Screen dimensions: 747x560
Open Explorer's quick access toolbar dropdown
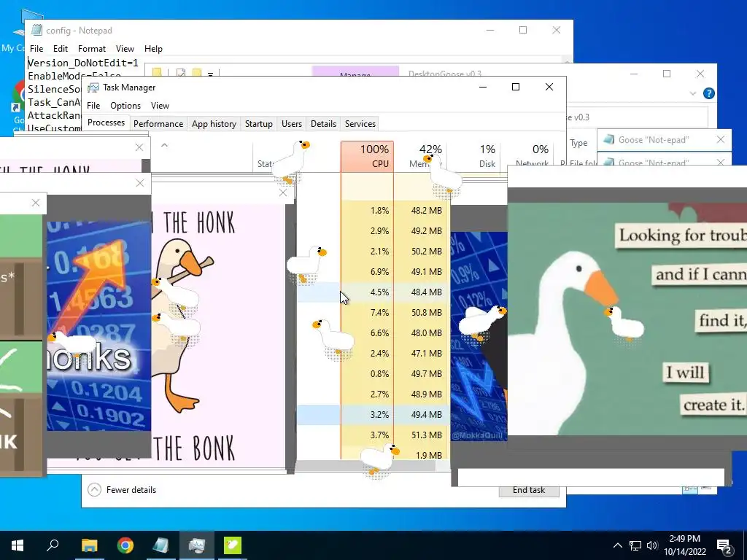tap(210, 74)
